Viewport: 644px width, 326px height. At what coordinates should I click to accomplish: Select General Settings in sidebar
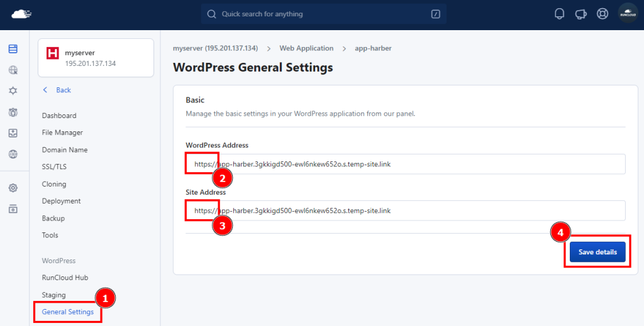tap(68, 312)
